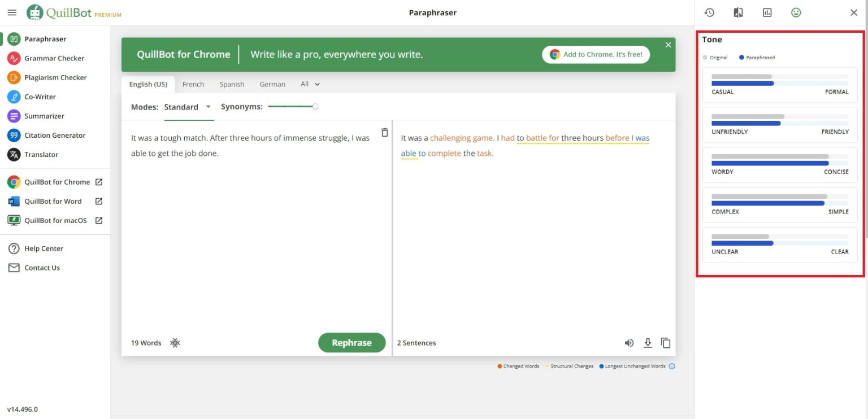Open the history clock icon
868x419 pixels.
[x=709, y=12]
